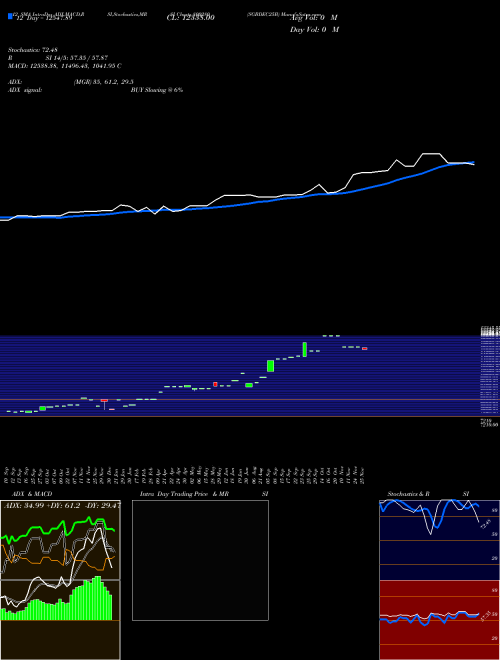Click the red candlestick with the long lower wick
The width and height of the screenshot is (500, 660).
pos(104,404)
